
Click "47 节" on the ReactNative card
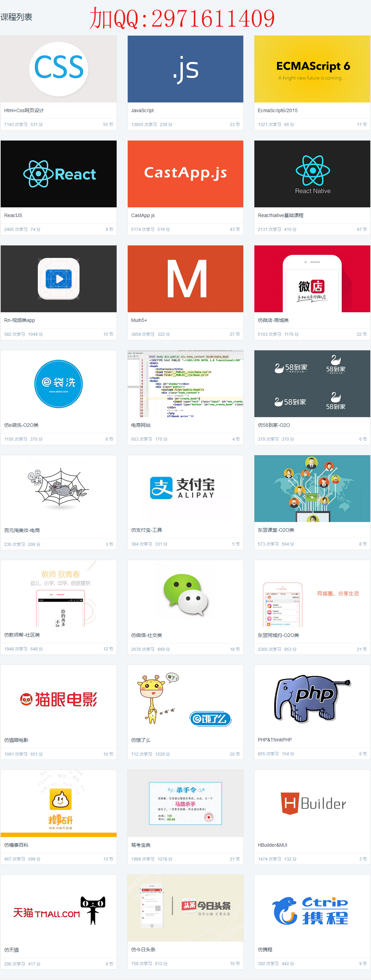click(362, 230)
